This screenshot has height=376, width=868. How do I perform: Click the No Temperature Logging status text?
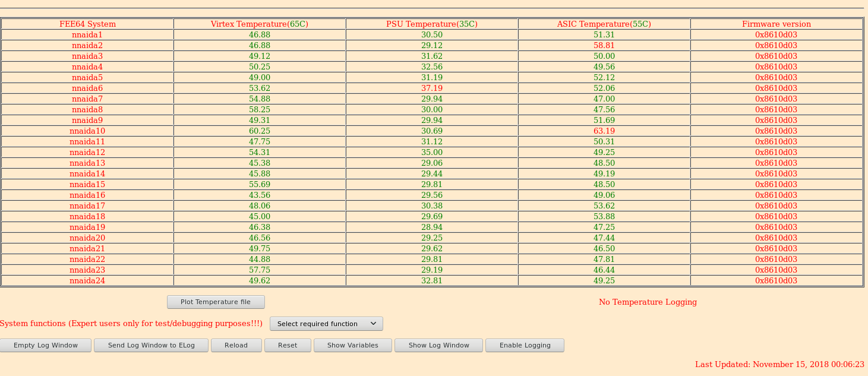coord(648,302)
